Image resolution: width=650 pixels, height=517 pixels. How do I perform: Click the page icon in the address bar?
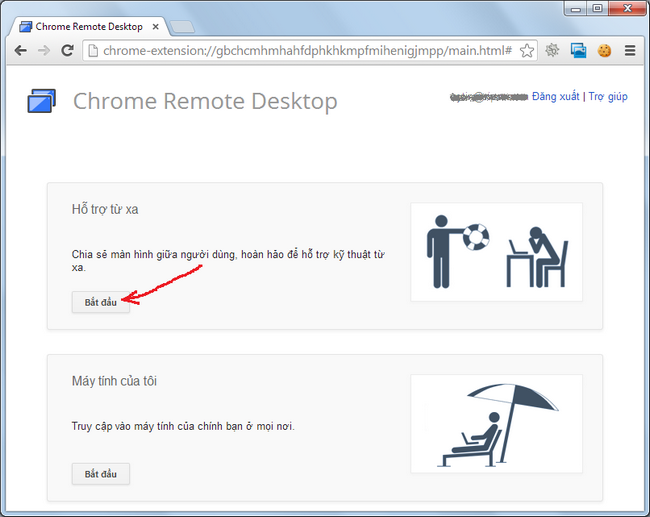point(93,50)
